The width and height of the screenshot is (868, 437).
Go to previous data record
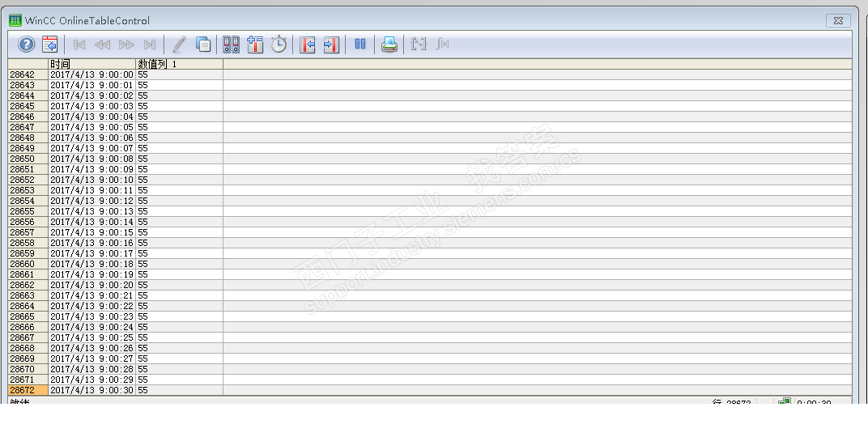[102, 45]
